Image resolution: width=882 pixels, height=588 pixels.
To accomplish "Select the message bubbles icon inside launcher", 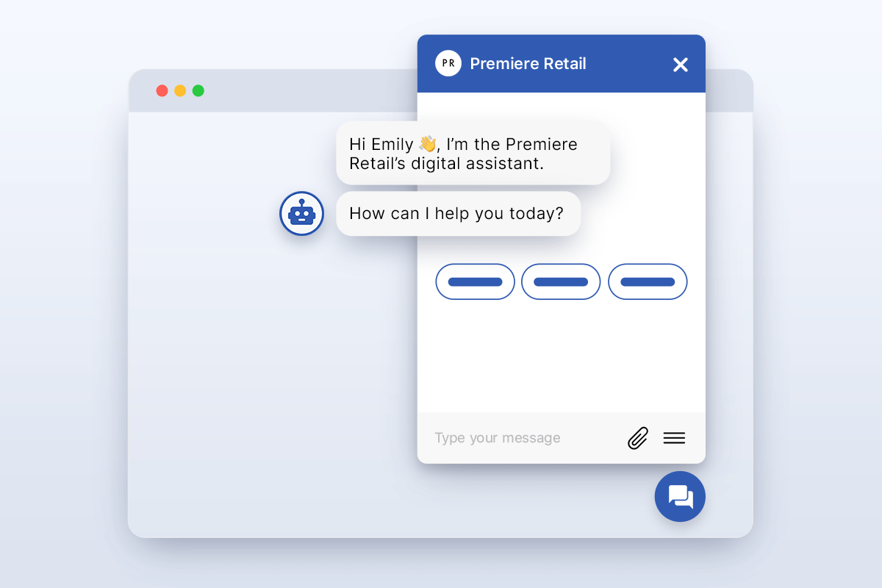I will point(679,496).
